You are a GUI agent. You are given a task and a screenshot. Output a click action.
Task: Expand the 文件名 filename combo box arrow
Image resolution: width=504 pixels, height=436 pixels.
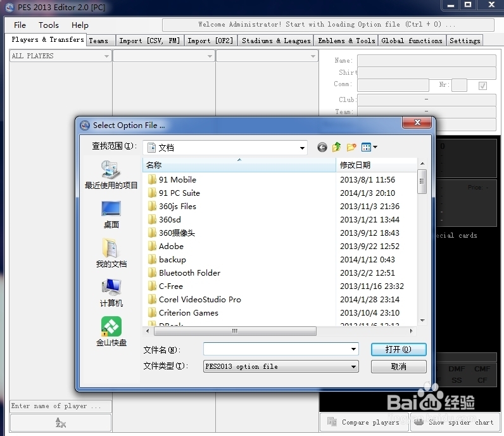pyautogui.click(x=353, y=349)
